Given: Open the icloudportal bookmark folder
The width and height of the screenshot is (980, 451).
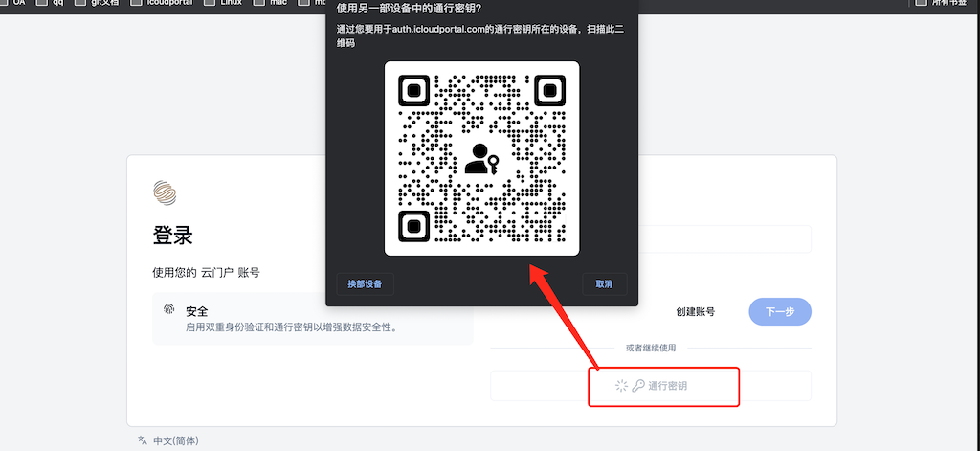Looking at the screenshot, I should coord(161,3).
